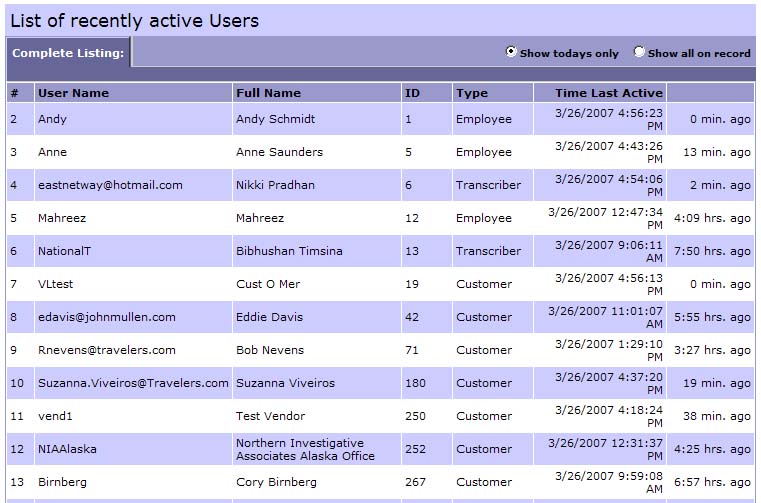Click user name Suzanna.Viveiros@Travelers.com

click(x=133, y=383)
